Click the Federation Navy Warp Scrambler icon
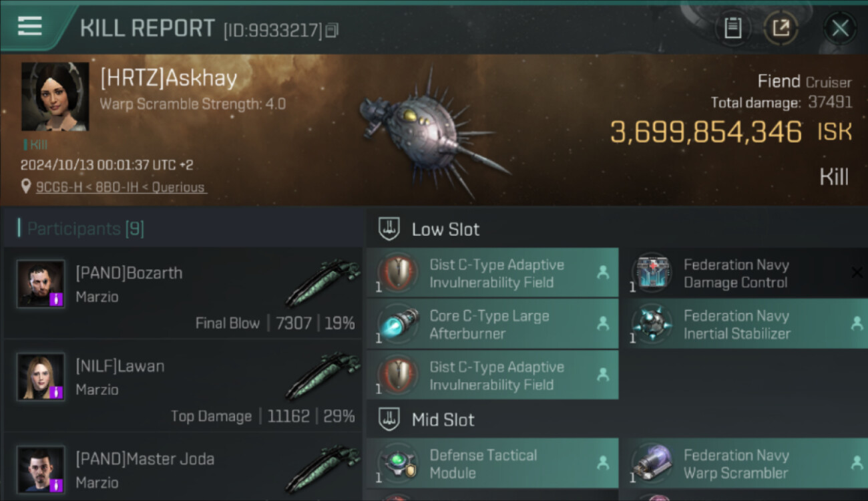The width and height of the screenshot is (868, 501). (x=652, y=464)
